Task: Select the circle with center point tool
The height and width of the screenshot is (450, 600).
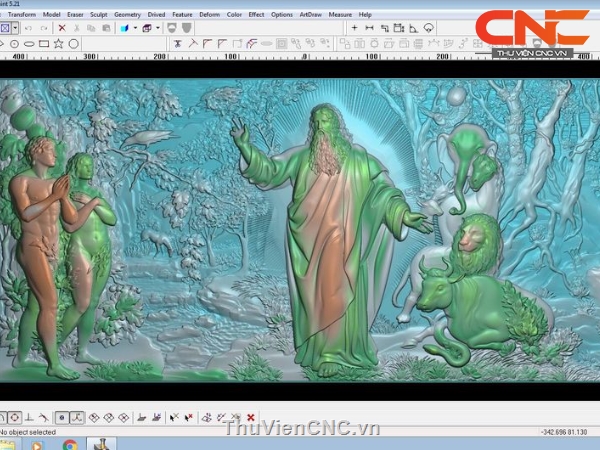Action: (14, 44)
